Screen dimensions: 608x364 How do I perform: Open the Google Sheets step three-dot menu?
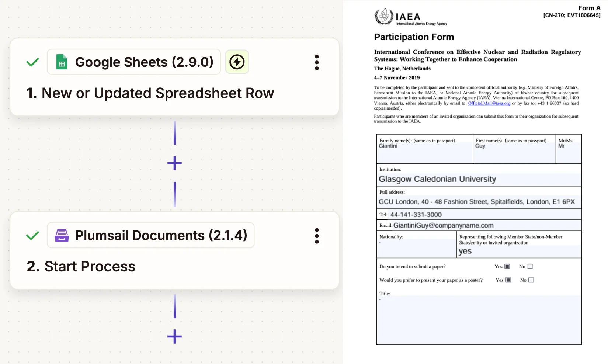(x=317, y=62)
